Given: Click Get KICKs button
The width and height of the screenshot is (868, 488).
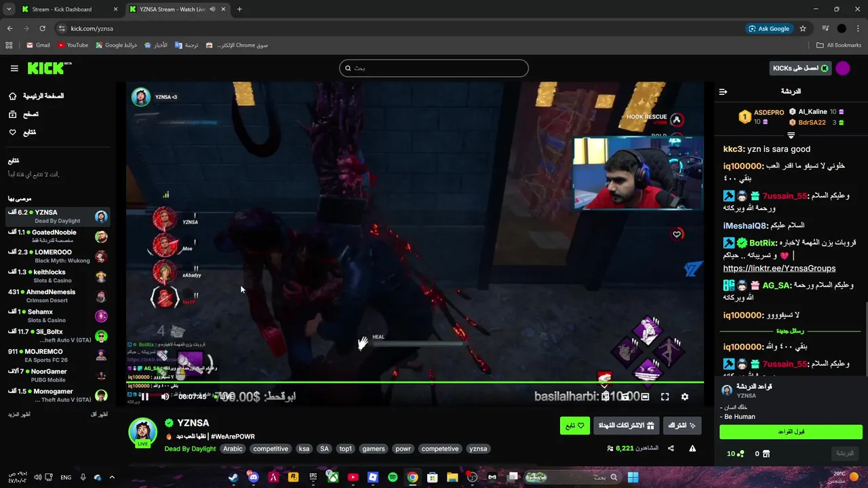Looking at the screenshot, I should (x=801, y=68).
